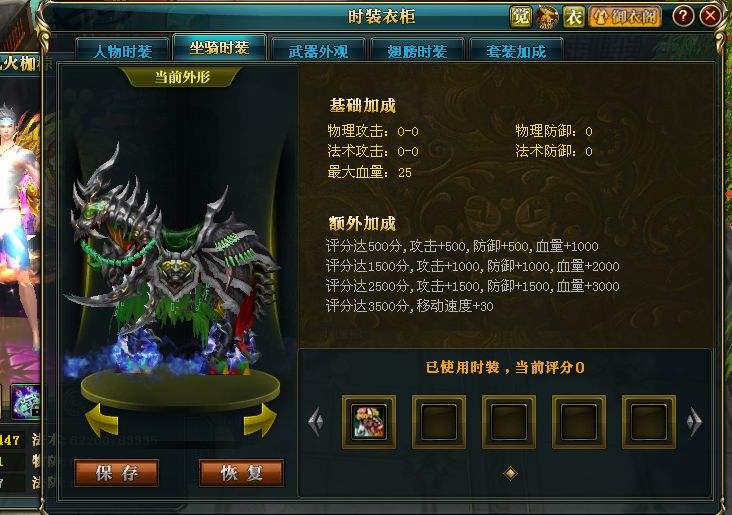The height and width of the screenshot is (515, 732).
Task: Select the equipped mount costume thumbnail
Action: (369, 422)
